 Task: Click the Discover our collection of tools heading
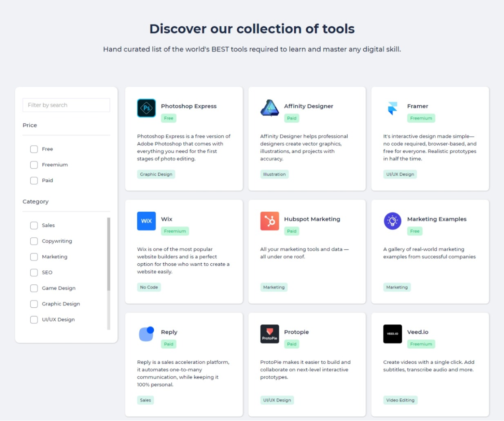coord(252,29)
